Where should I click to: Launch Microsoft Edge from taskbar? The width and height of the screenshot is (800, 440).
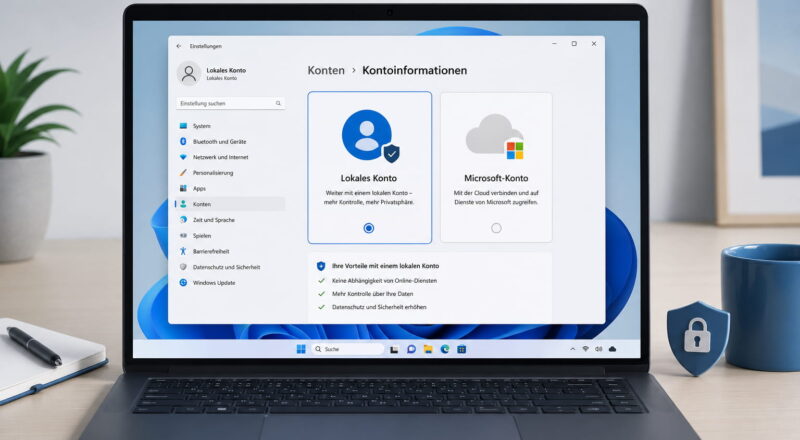[x=445, y=349]
